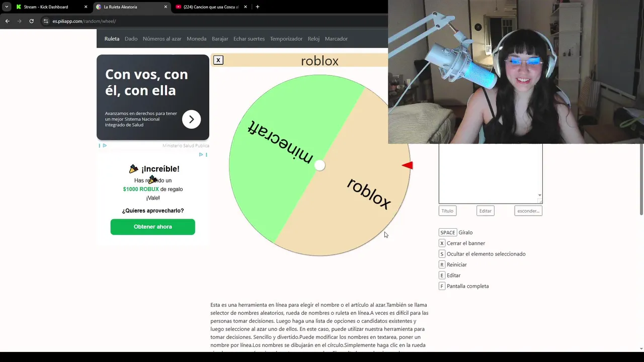
Task: Click the S key hide selected shortcut
Action: 442,254
